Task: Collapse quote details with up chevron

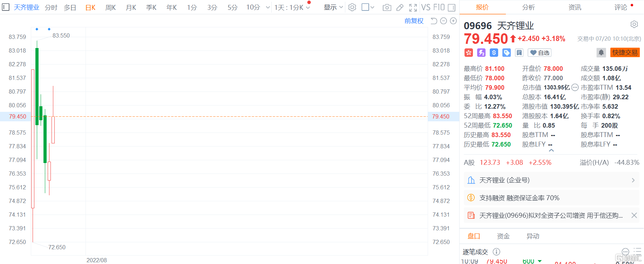Action: pos(551,150)
